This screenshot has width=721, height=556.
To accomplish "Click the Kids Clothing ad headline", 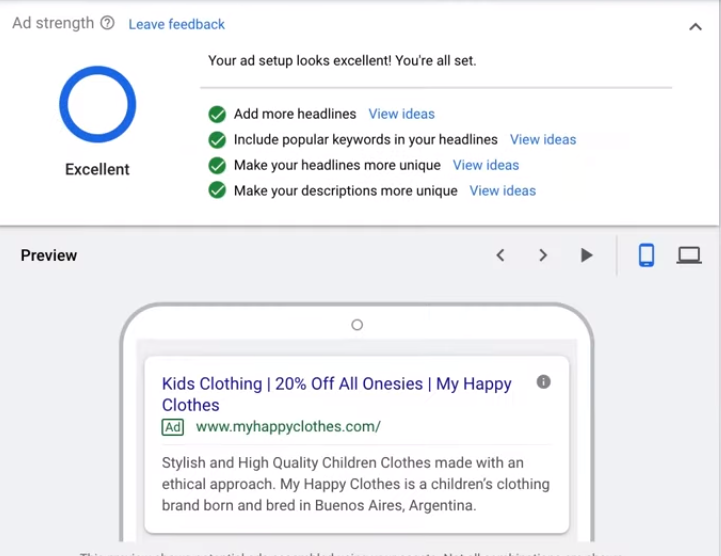I will point(336,394).
